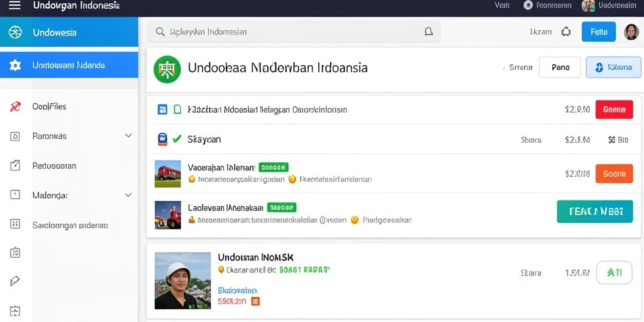The height and width of the screenshot is (322, 644).
Task: Open the photo of man in white hat
Action: (183, 280)
